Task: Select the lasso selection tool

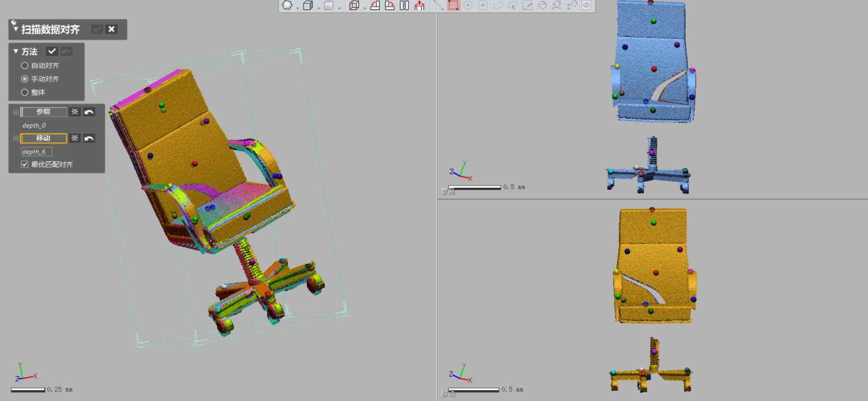Action: (x=498, y=6)
